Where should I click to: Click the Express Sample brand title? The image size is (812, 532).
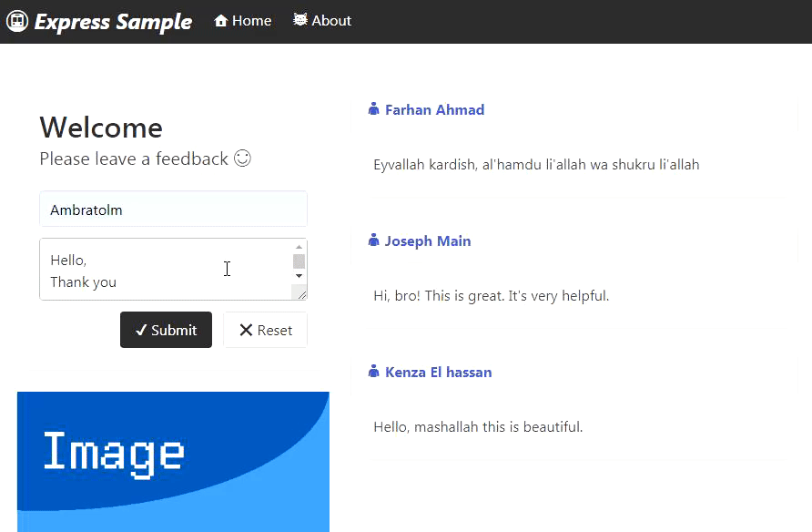pyautogui.click(x=113, y=22)
